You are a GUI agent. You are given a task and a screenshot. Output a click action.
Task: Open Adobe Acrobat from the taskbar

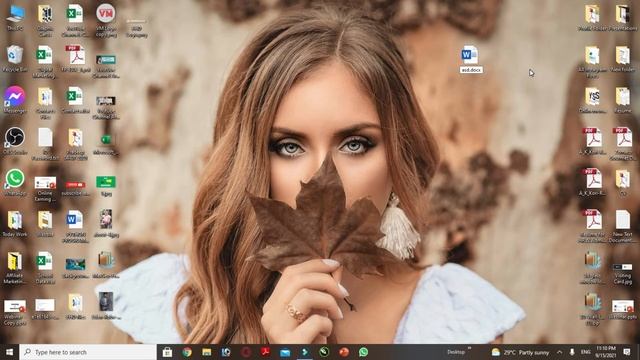coord(265,352)
